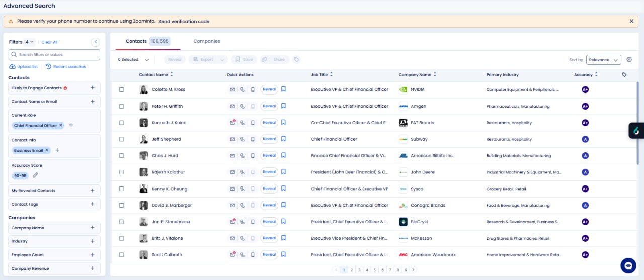
Task: Expand the Industry filter
Action: coord(92,241)
